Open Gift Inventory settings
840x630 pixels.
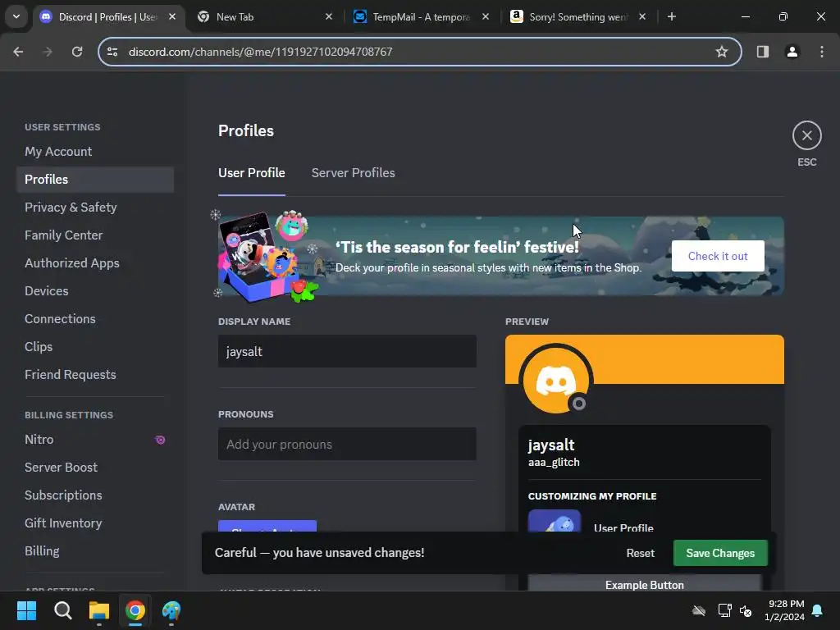pos(95,523)
